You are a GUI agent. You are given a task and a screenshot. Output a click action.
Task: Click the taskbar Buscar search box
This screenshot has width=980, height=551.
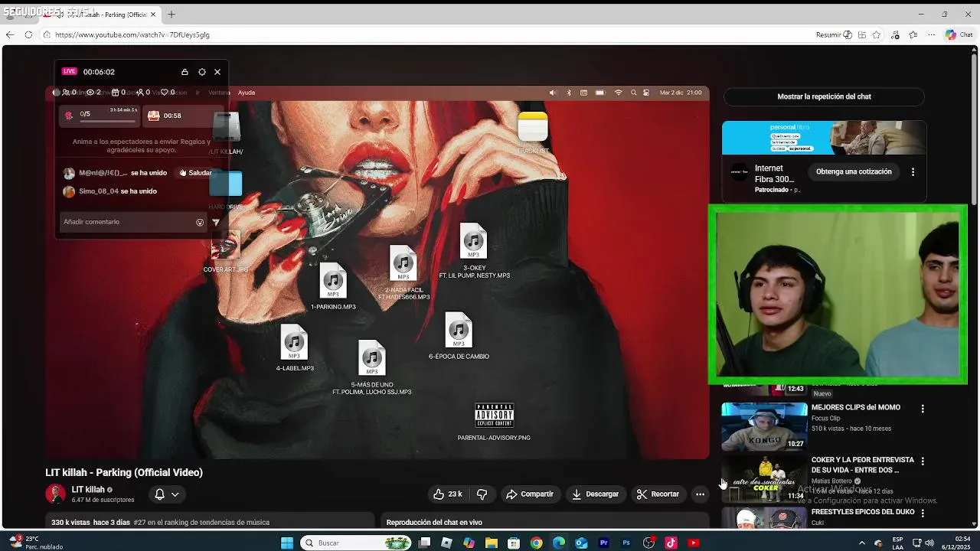click(356, 543)
